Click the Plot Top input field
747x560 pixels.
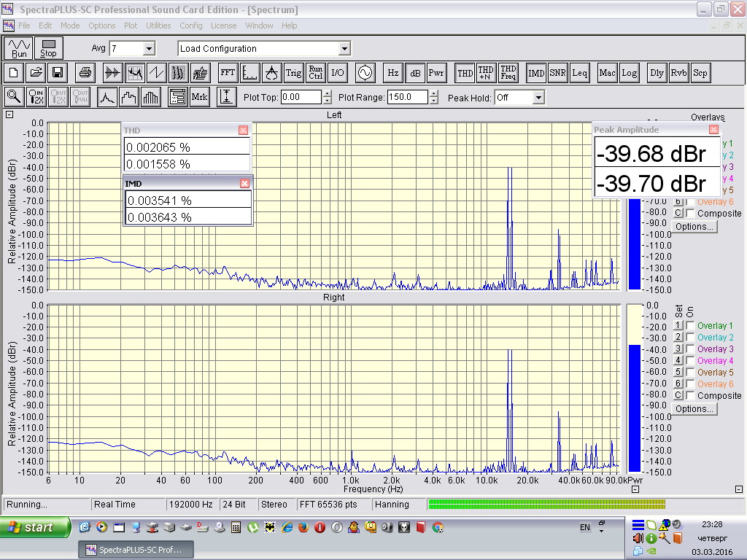coord(301,97)
